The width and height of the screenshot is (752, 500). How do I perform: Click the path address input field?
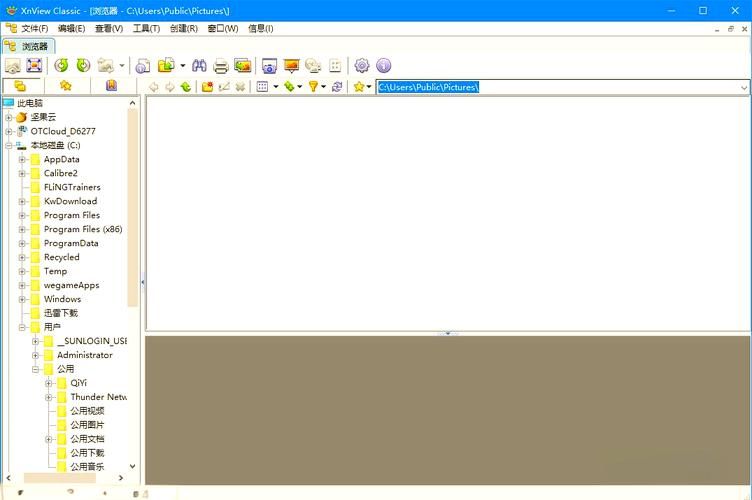pos(558,87)
